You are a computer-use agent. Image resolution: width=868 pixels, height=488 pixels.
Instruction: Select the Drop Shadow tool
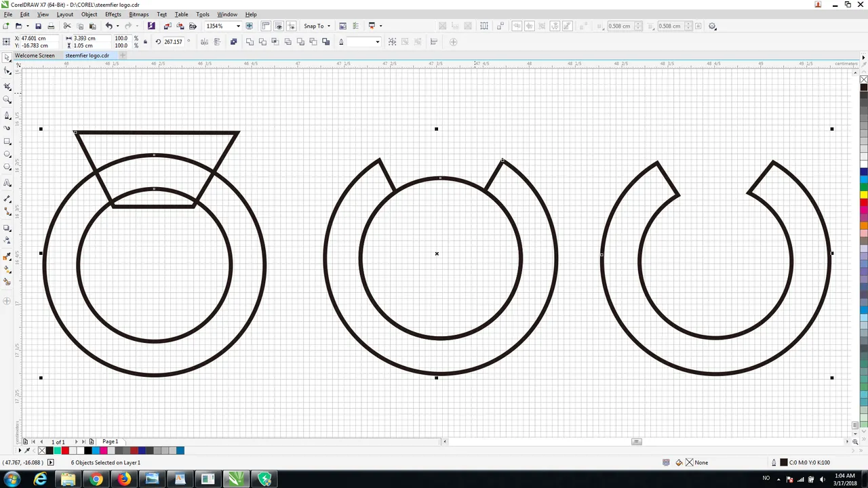coord(8,228)
